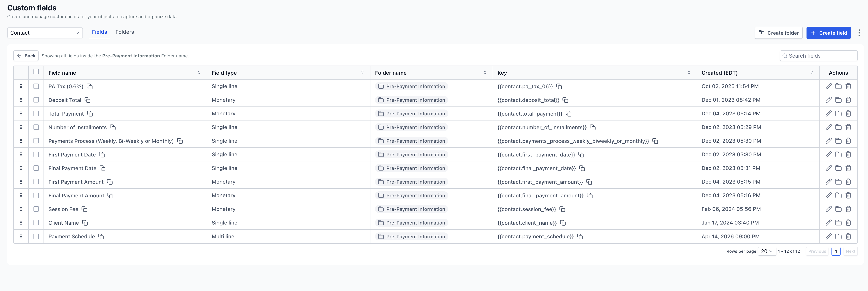The height and width of the screenshot is (291, 868).
Task: Move Total Payment field to folder
Action: tap(838, 114)
